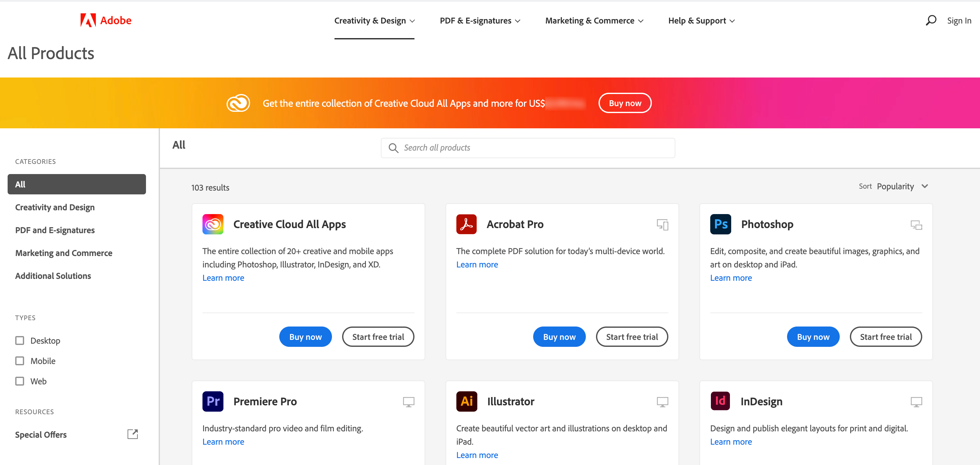Click Learn more link for Photoshop
Screen dimensions: 980x465
pyautogui.click(x=731, y=277)
